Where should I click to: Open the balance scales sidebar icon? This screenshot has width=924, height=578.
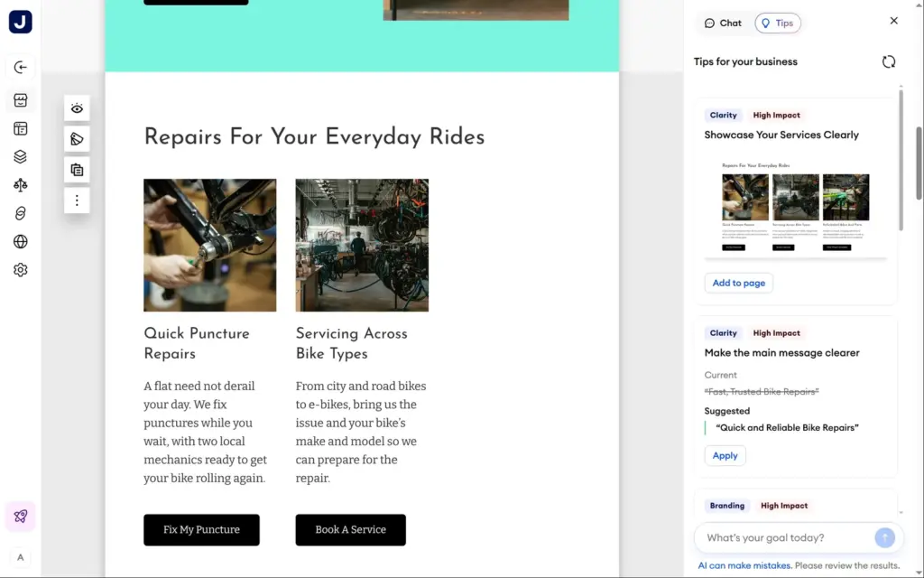coord(21,185)
